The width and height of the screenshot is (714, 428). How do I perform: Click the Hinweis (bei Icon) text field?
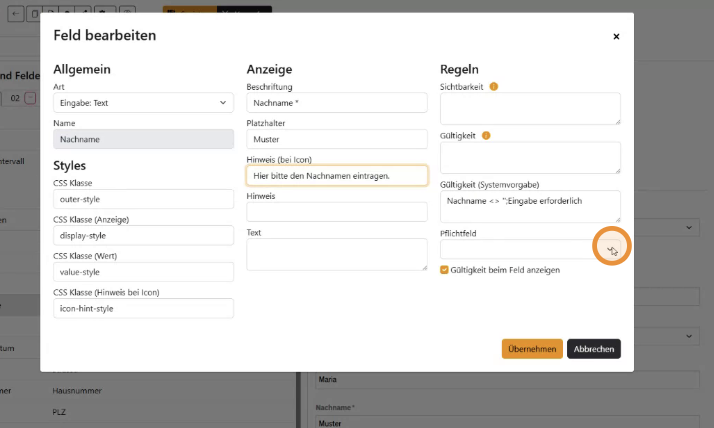(337, 176)
